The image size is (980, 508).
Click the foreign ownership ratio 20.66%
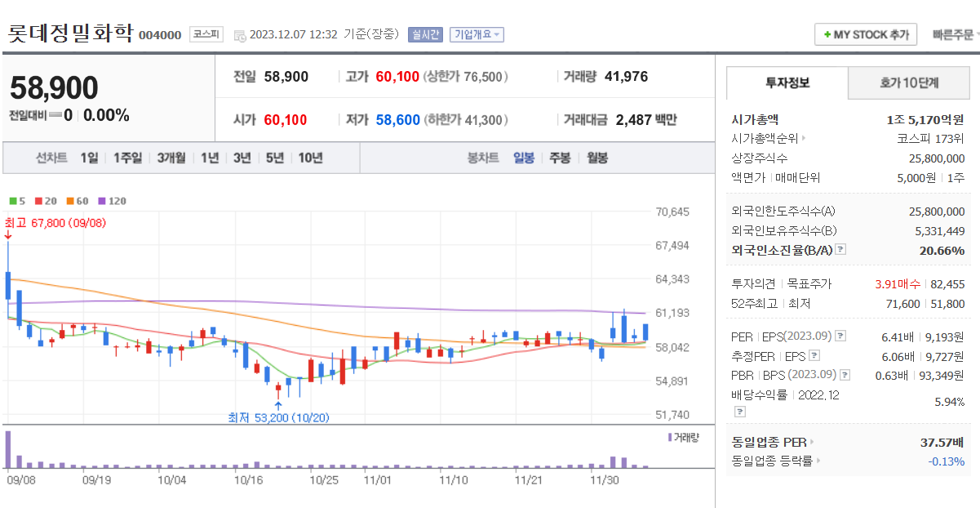click(x=942, y=251)
